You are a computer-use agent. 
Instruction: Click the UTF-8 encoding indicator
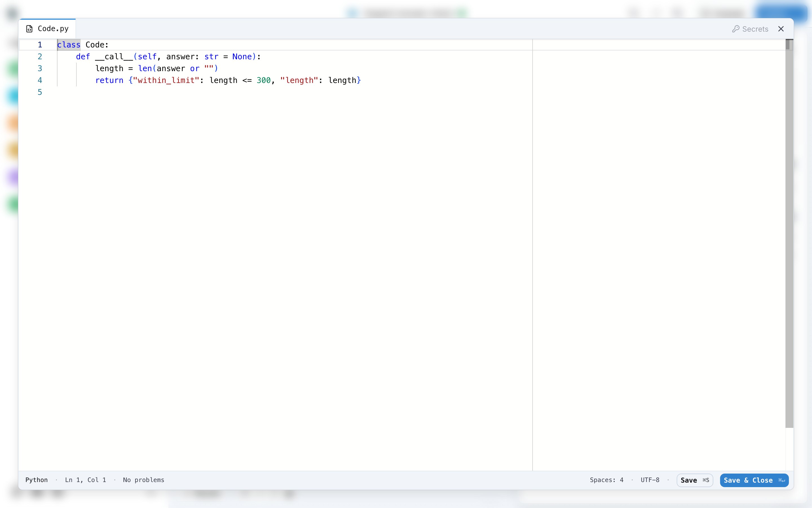(x=650, y=480)
